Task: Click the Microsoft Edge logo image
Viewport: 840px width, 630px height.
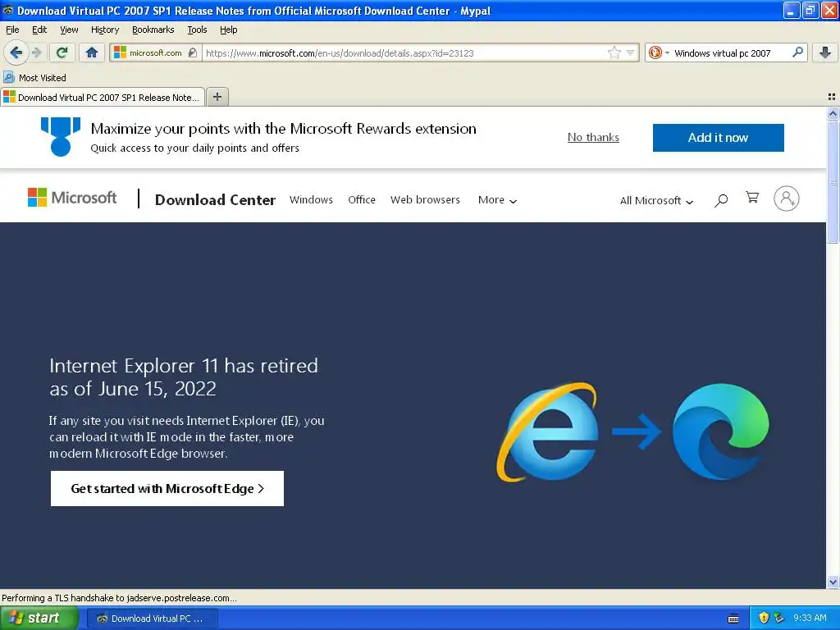Action: [720, 431]
